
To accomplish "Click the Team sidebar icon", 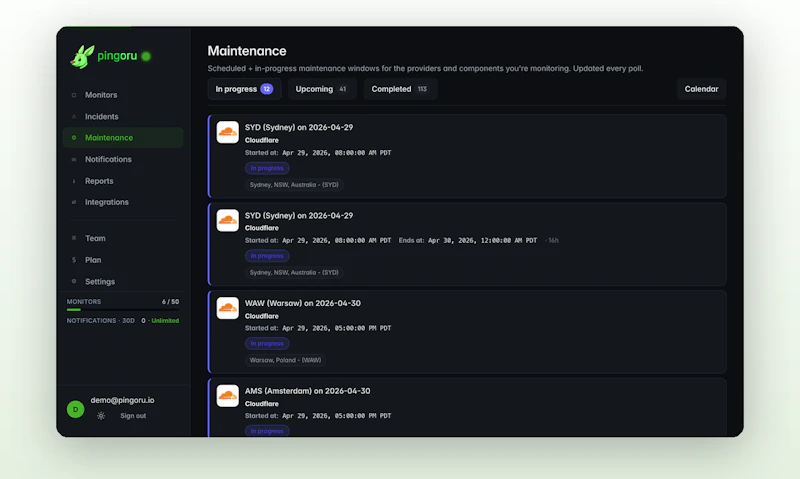I will point(74,238).
